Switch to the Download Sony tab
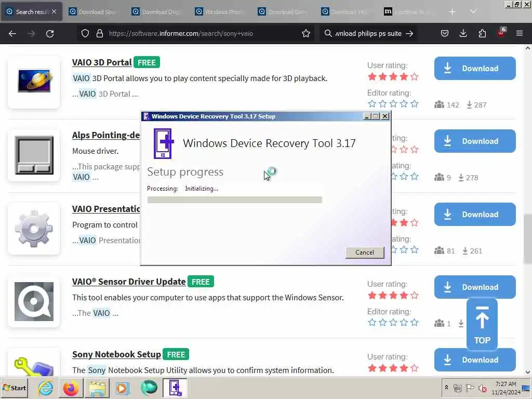532x399 pixels. [94, 12]
